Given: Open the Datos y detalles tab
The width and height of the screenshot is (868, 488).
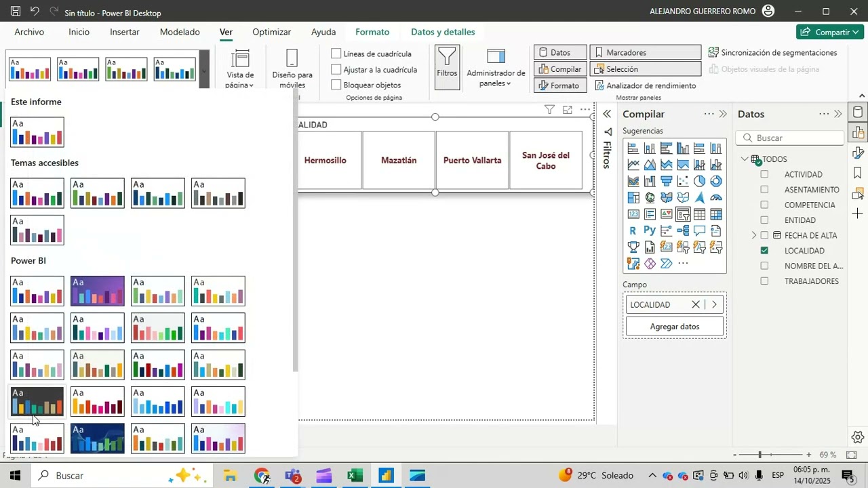Looking at the screenshot, I should [443, 32].
